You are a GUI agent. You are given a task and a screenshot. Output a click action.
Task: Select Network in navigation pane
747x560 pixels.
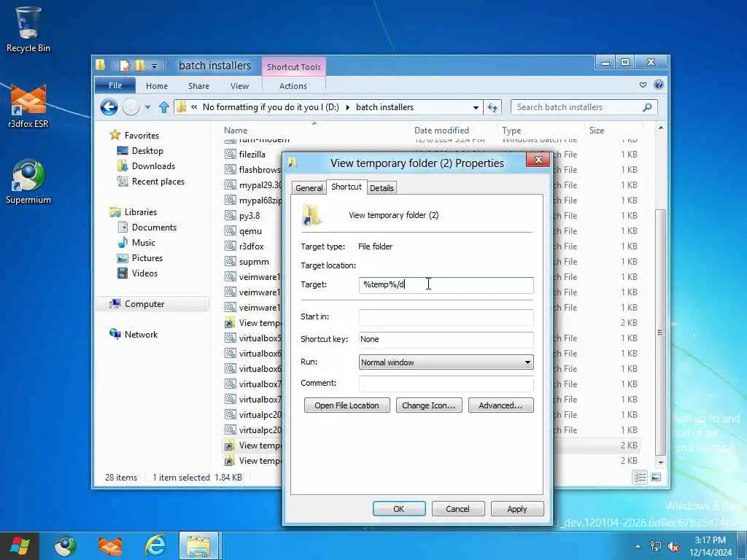coord(141,334)
